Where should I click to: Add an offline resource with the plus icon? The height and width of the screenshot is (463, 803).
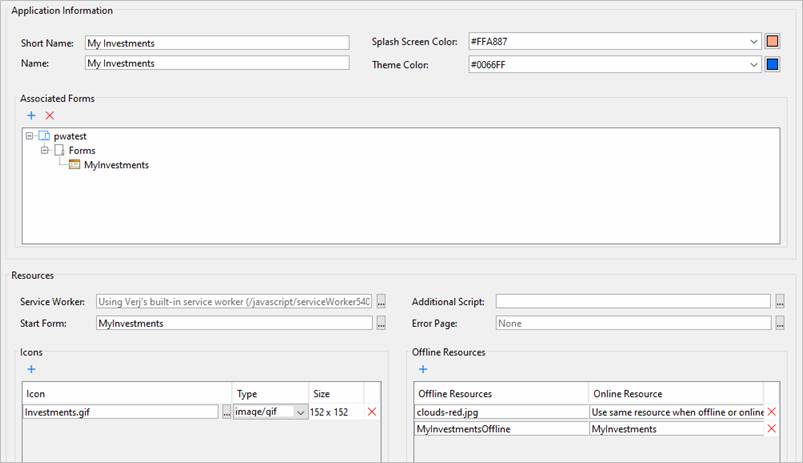tap(423, 369)
